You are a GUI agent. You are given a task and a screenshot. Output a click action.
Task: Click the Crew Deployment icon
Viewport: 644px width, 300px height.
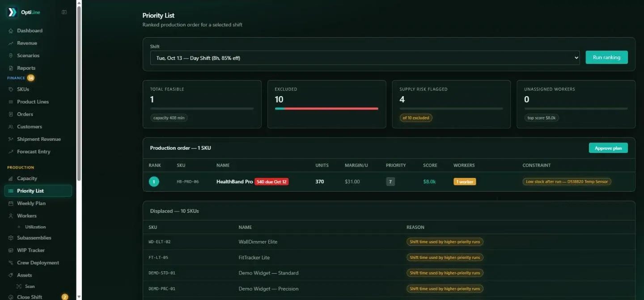tap(11, 263)
